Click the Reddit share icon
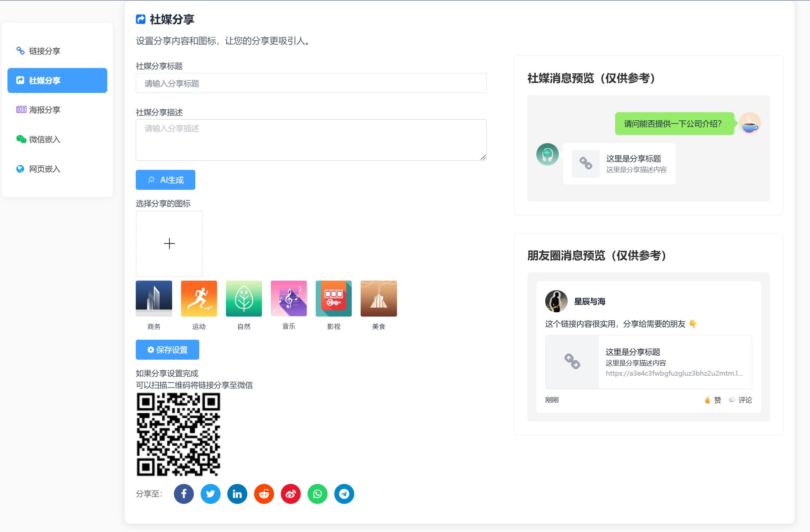This screenshot has width=810, height=532. [264, 494]
